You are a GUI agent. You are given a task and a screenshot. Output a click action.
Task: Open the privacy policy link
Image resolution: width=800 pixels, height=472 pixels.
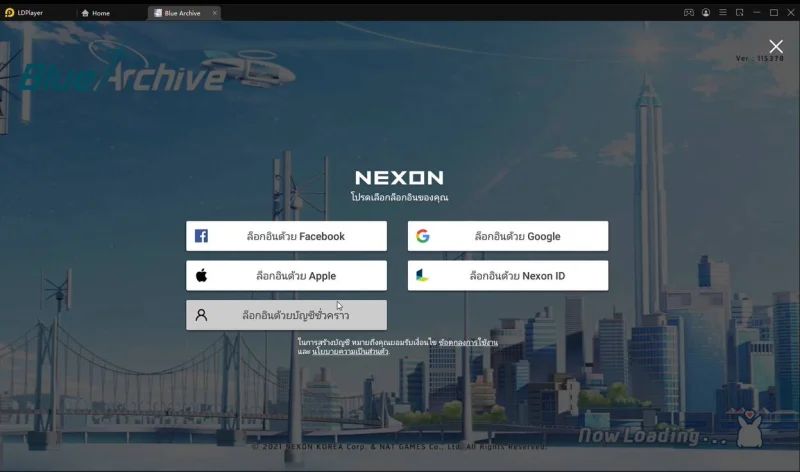(x=350, y=352)
